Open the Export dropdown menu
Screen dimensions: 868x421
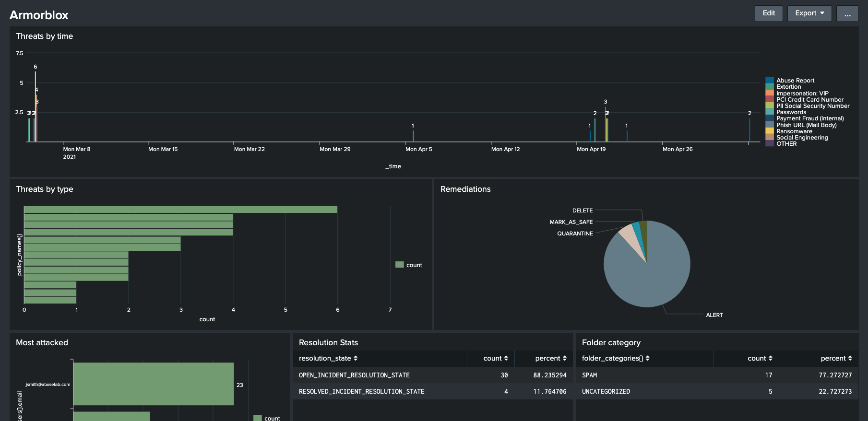tap(809, 13)
